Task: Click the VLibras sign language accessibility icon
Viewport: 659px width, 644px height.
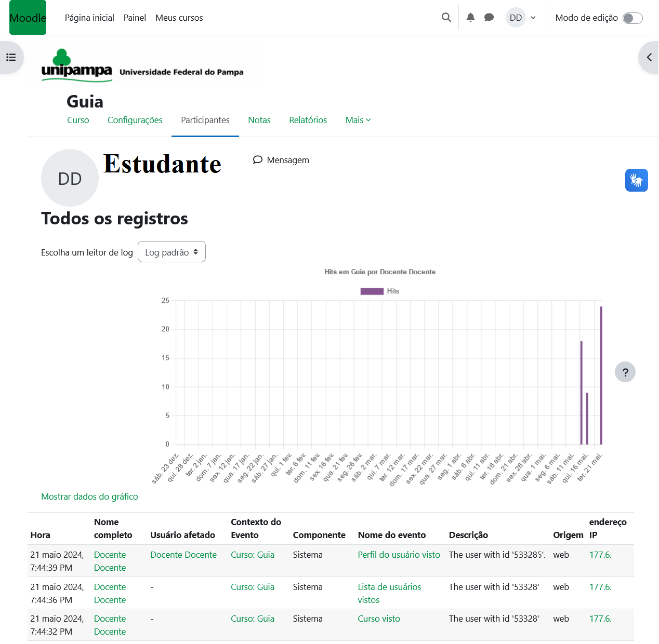Action: pyautogui.click(x=636, y=180)
